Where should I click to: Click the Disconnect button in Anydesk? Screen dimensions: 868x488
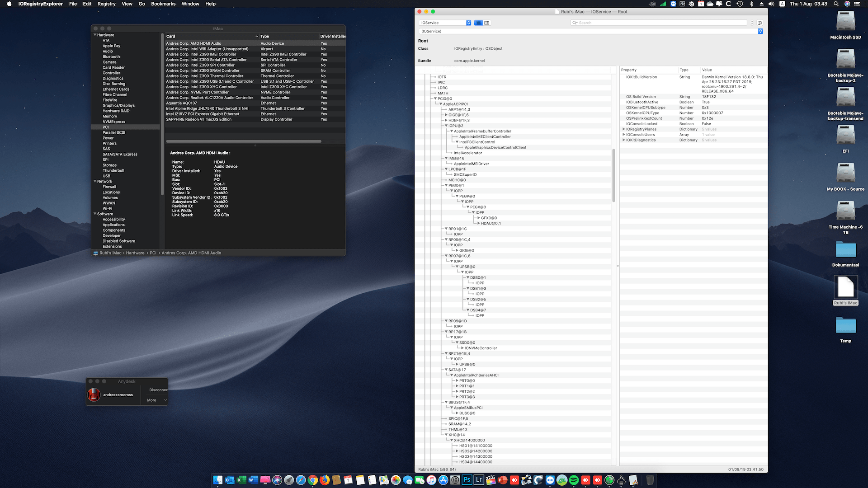[158, 390]
